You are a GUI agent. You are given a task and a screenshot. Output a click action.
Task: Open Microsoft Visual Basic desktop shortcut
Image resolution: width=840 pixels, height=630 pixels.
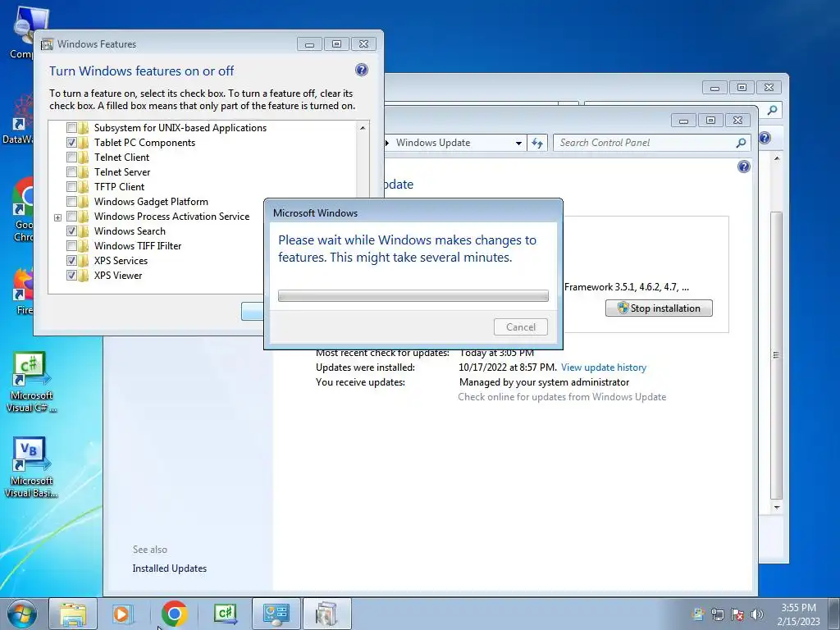(30, 468)
